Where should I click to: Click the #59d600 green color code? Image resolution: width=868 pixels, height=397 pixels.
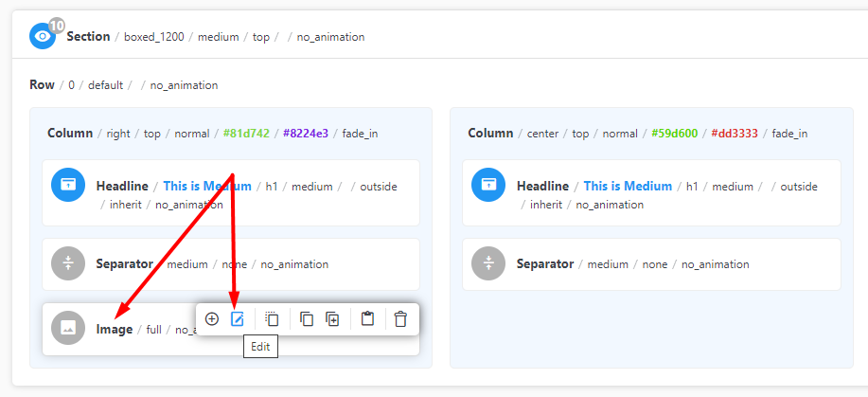(x=674, y=134)
